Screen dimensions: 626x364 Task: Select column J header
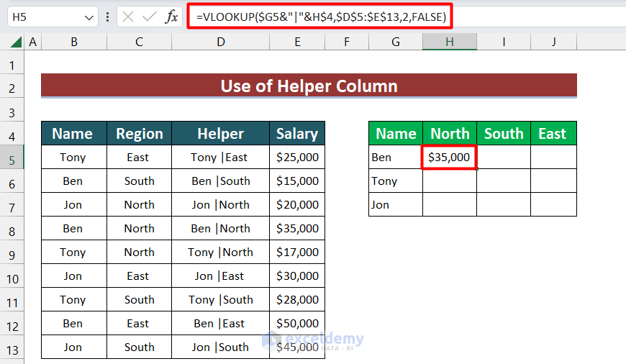pyautogui.click(x=554, y=42)
